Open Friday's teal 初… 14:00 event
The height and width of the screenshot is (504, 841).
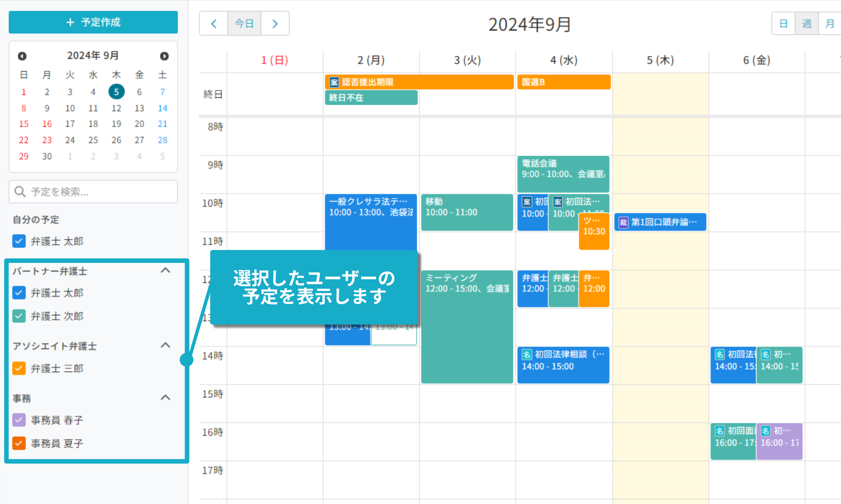click(780, 365)
